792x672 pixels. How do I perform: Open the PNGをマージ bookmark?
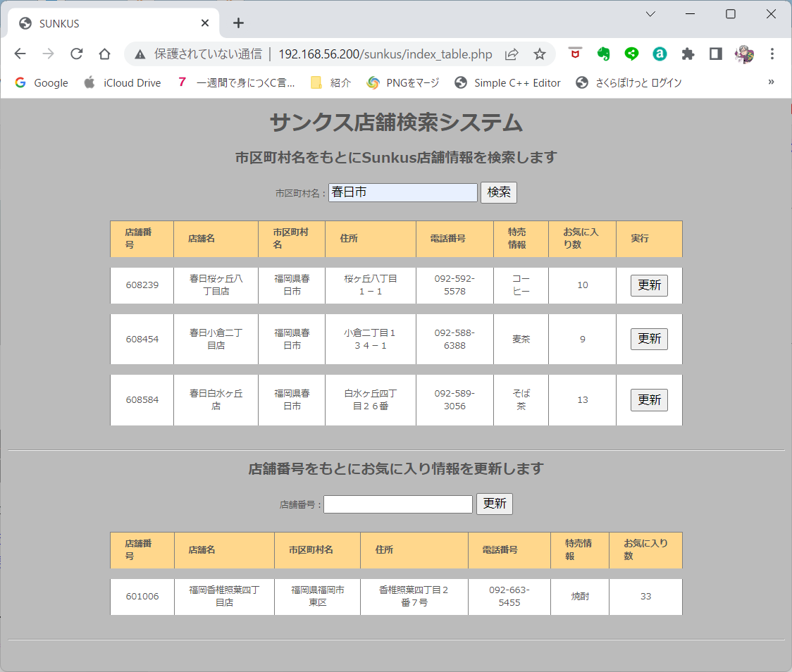403,83
